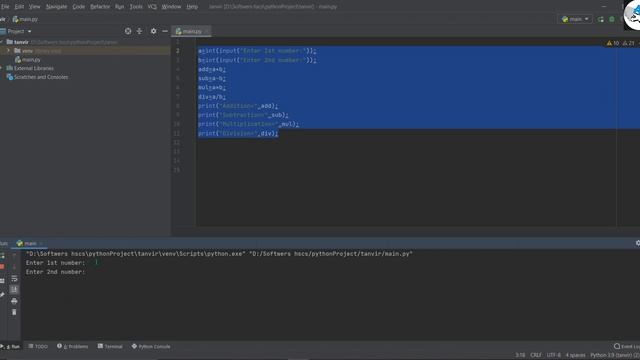Select the main tab in Run panel
640x360 pixels.
[29, 243]
